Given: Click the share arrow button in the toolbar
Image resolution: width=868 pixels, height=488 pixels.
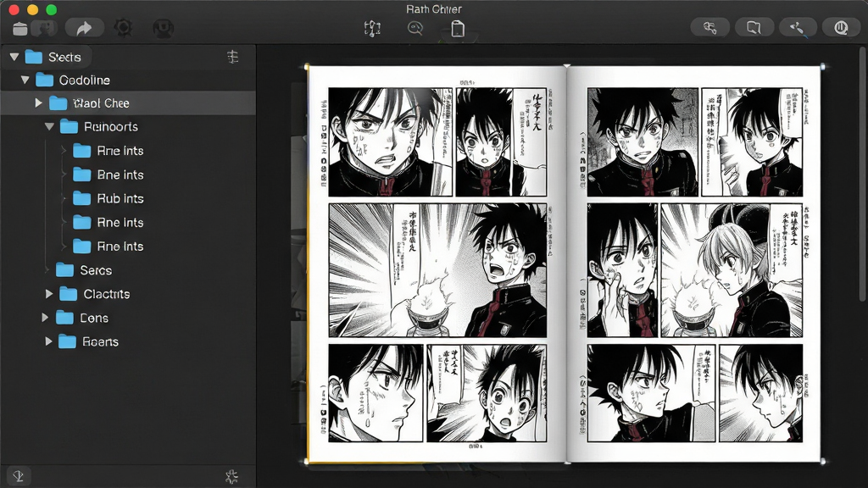Looking at the screenshot, I should [x=84, y=28].
